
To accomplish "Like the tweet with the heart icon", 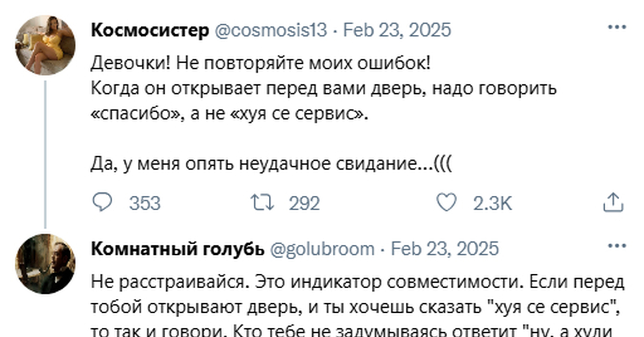I will [445, 202].
